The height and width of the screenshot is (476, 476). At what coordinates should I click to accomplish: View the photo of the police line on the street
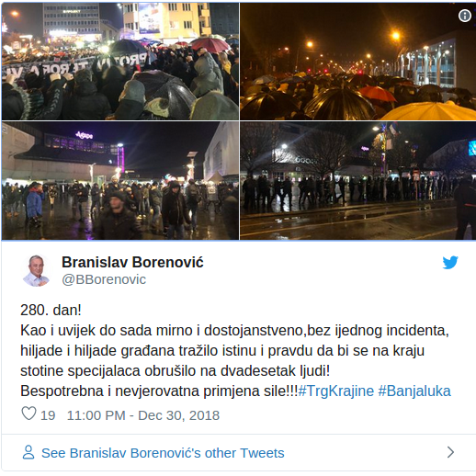pyautogui.click(x=357, y=180)
